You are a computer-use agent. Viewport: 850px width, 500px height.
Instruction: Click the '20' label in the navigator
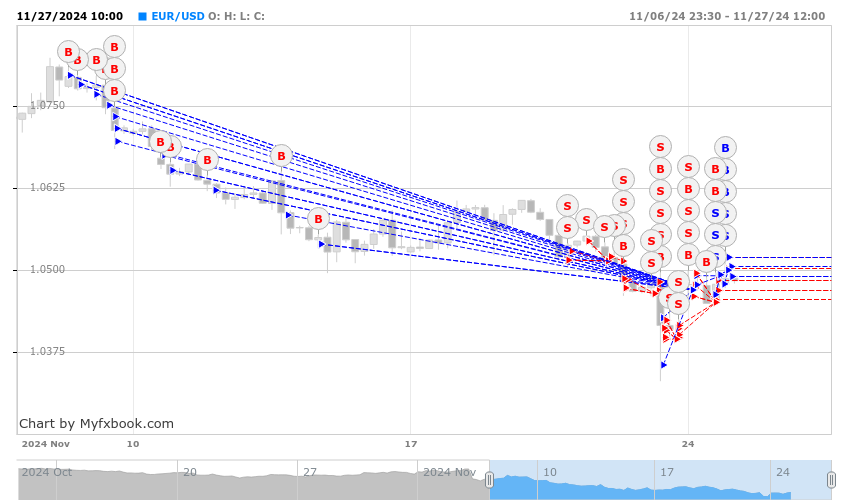190,472
